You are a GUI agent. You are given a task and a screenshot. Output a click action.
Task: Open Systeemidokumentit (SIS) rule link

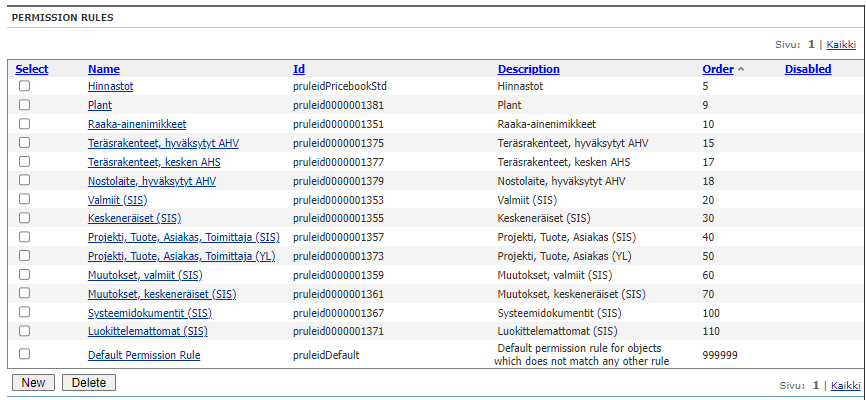(x=149, y=312)
